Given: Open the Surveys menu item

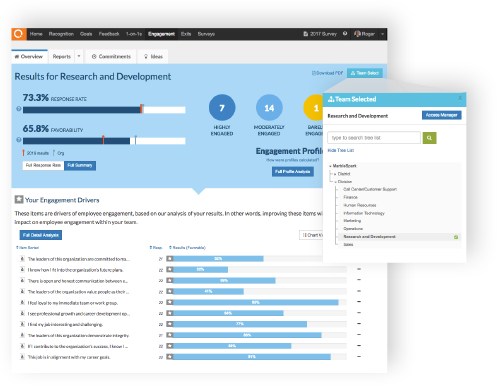Looking at the screenshot, I should (206, 34).
